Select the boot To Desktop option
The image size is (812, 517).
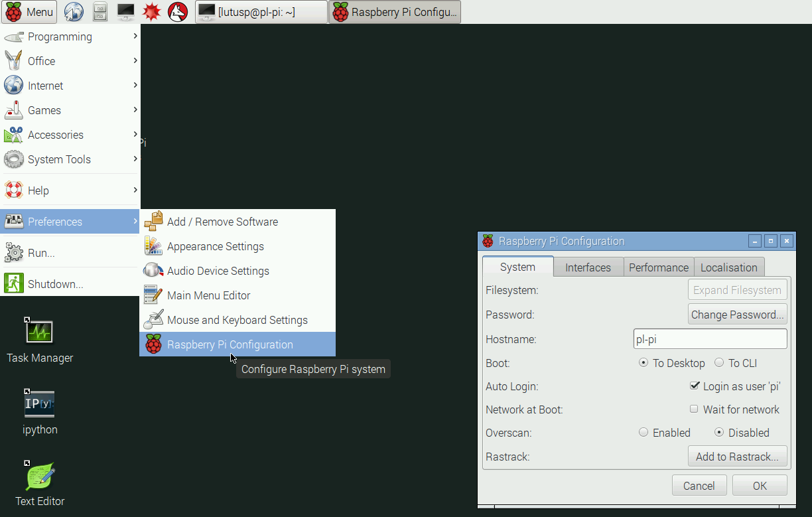[x=672, y=363]
